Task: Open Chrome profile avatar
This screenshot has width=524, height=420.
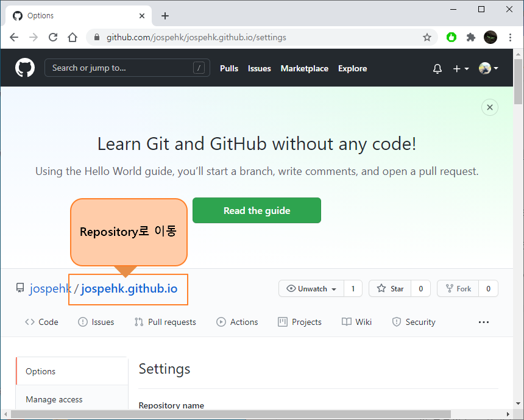Action: click(x=490, y=37)
